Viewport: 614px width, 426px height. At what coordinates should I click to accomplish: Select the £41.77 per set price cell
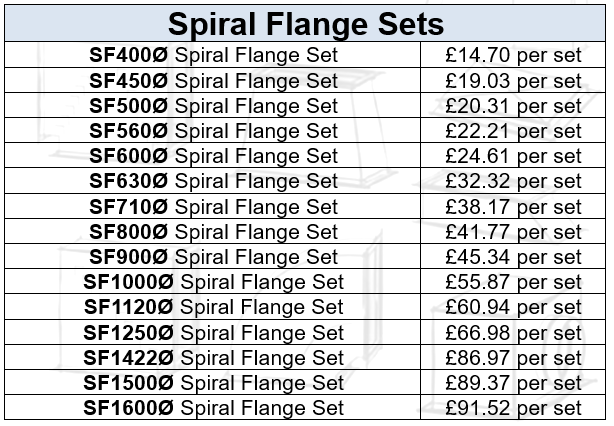point(513,231)
